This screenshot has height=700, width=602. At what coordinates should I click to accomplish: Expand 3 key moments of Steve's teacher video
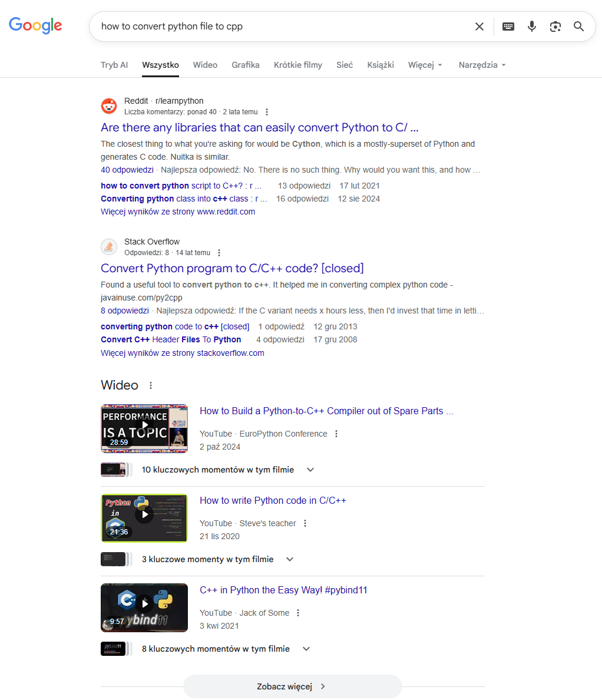(290, 559)
